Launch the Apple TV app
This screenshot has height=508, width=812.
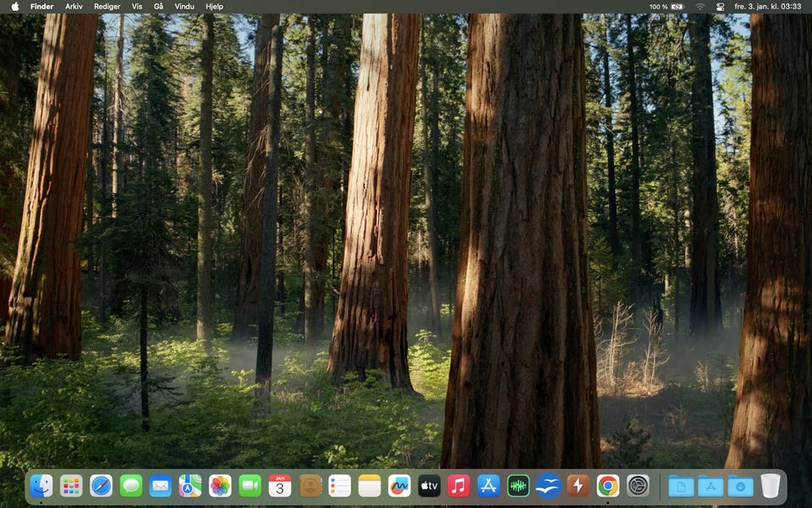tap(429, 485)
